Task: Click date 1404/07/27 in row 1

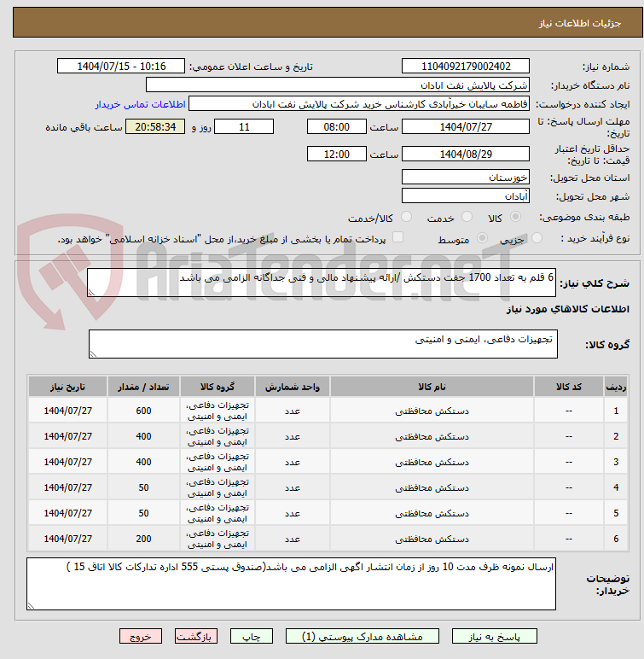Action: [67, 411]
